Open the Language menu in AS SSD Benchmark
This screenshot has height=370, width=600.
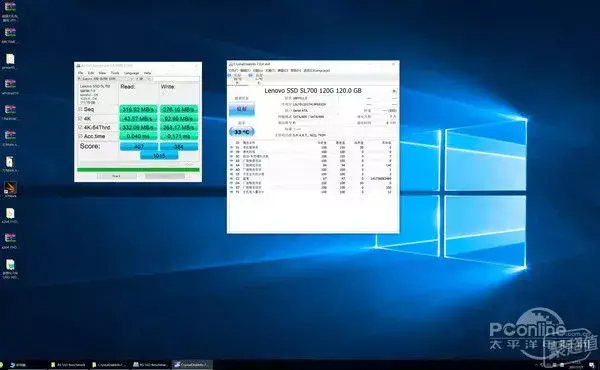point(131,73)
